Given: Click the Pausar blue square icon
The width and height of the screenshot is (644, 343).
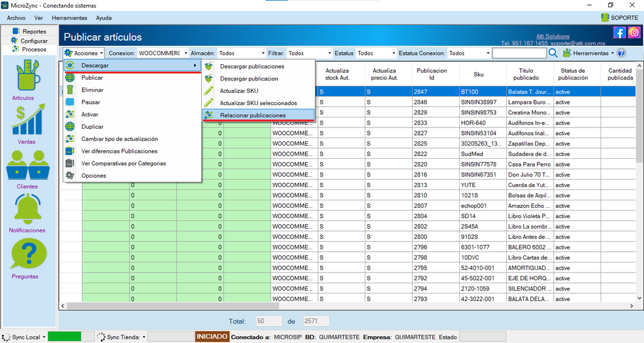Looking at the screenshot, I should [70, 102].
